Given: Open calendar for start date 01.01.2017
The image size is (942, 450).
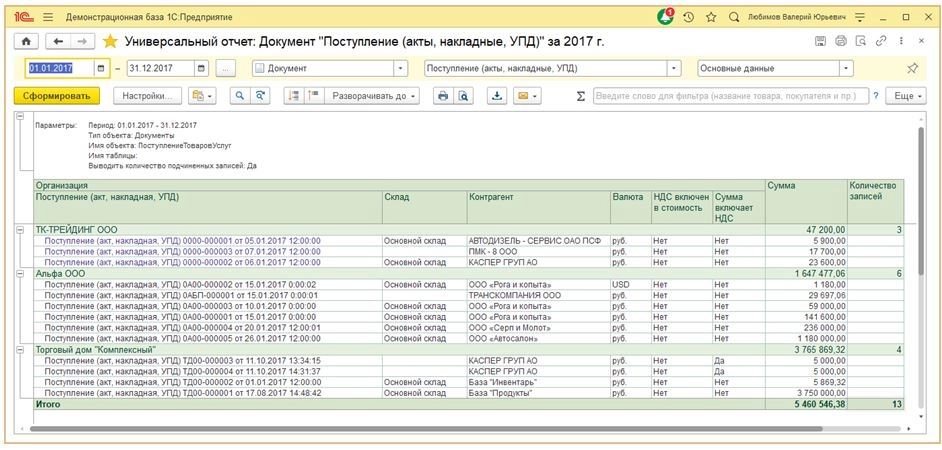Looking at the screenshot, I should click(x=101, y=68).
